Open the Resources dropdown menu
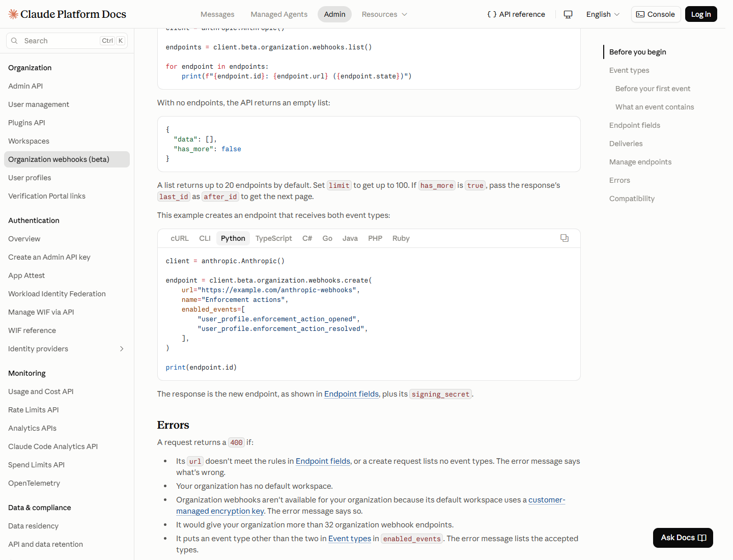 [x=384, y=14]
